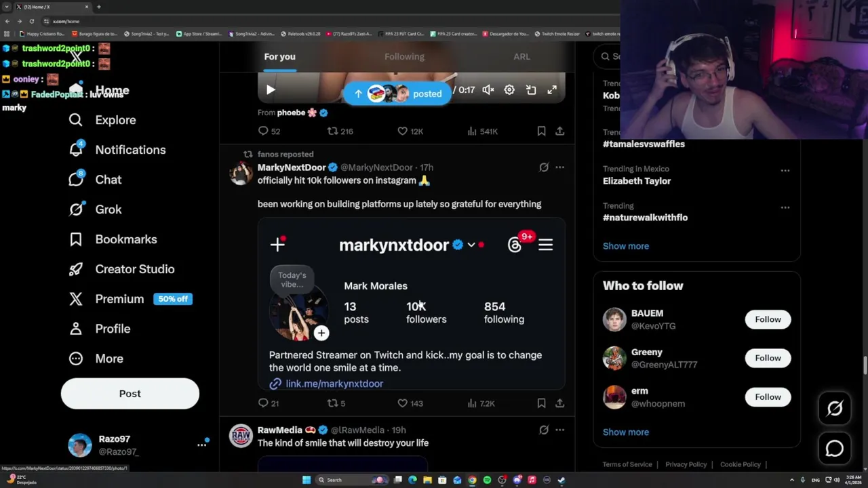The height and width of the screenshot is (488, 868).
Task: Mute the video in phoebe's post
Action: click(x=488, y=89)
